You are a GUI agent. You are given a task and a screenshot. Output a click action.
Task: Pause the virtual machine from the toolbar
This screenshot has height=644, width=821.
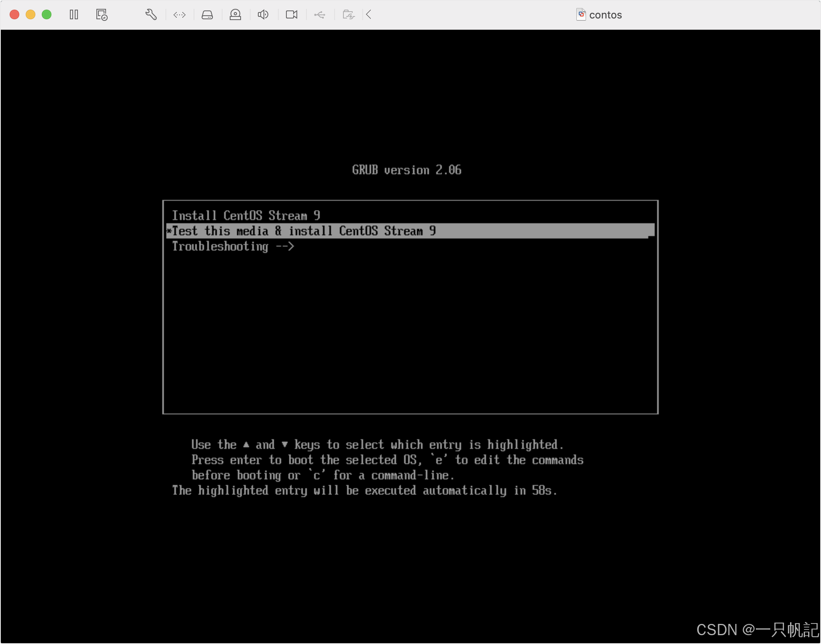click(x=74, y=15)
